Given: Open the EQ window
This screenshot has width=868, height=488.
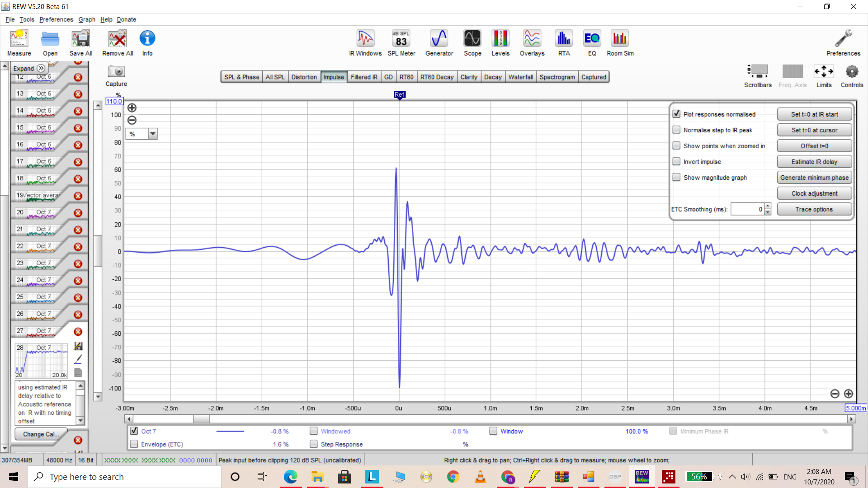Looking at the screenshot, I should pos(592,43).
